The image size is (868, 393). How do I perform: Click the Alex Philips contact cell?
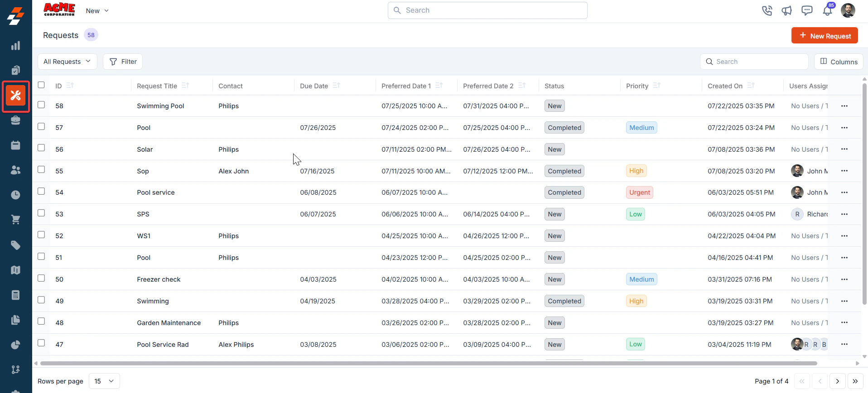236,345
